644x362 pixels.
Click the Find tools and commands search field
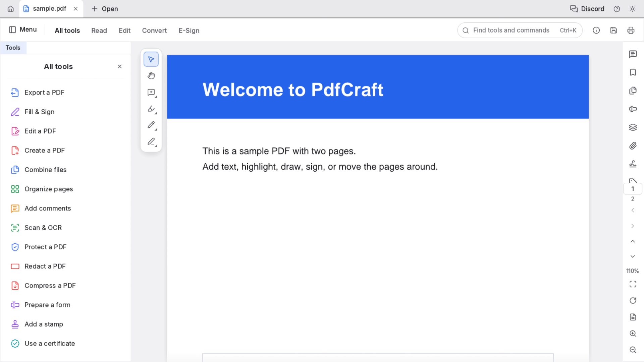[x=520, y=31]
